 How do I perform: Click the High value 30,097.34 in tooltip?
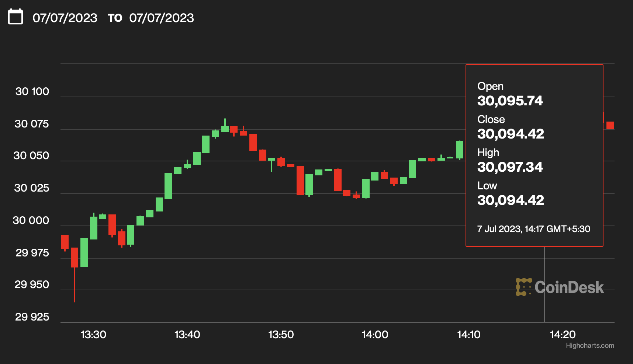[510, 167]
